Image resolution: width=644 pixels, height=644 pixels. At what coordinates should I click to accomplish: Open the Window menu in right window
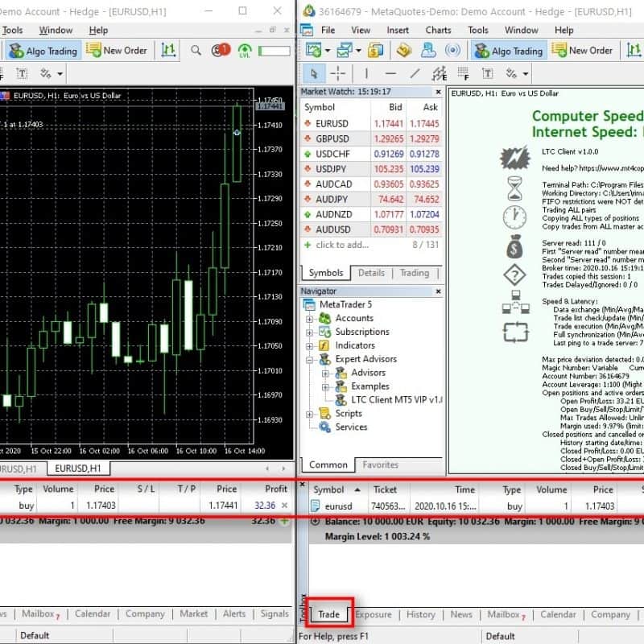pos(521,30)
